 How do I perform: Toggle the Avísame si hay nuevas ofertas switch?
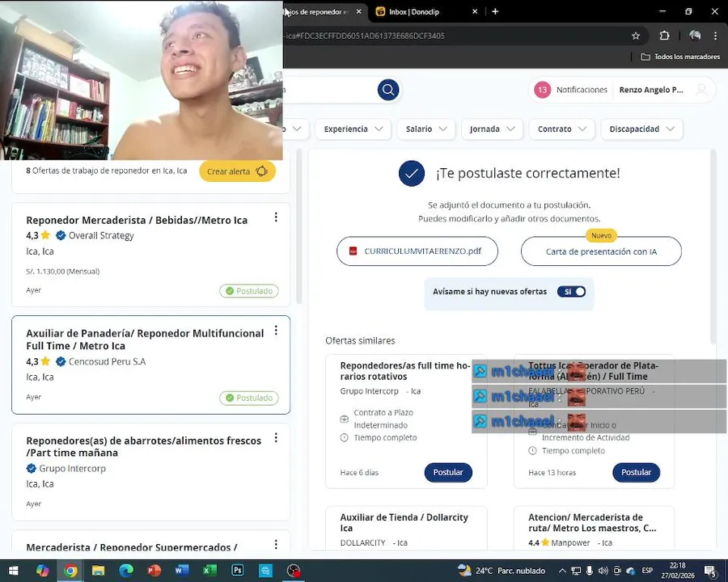tap(572, 292)
